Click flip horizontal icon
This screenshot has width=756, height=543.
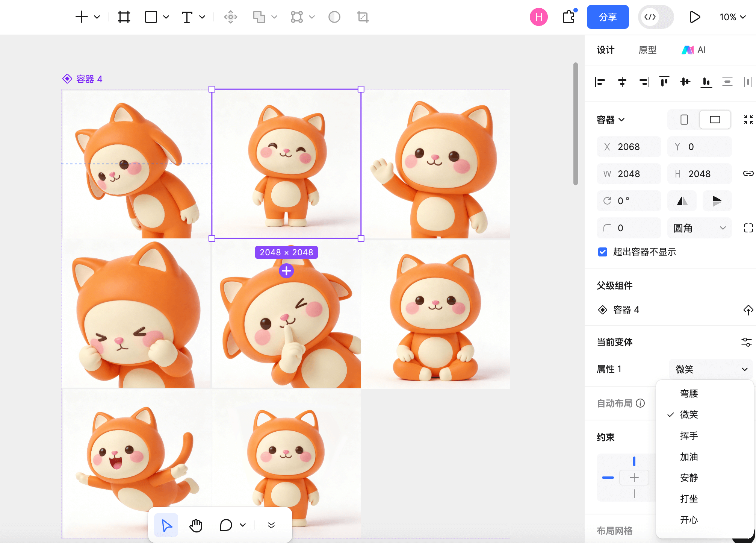682,201
